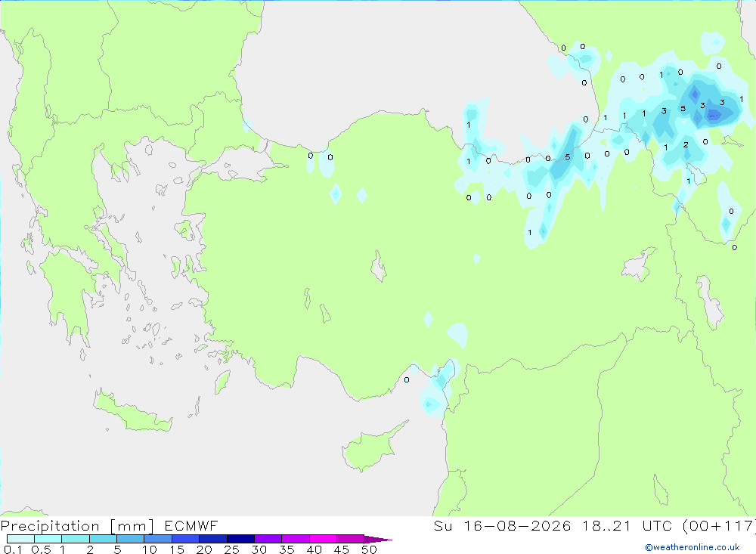
Task: Pick the 0.5–1 mm legend swatch
Action: (48, 539)
